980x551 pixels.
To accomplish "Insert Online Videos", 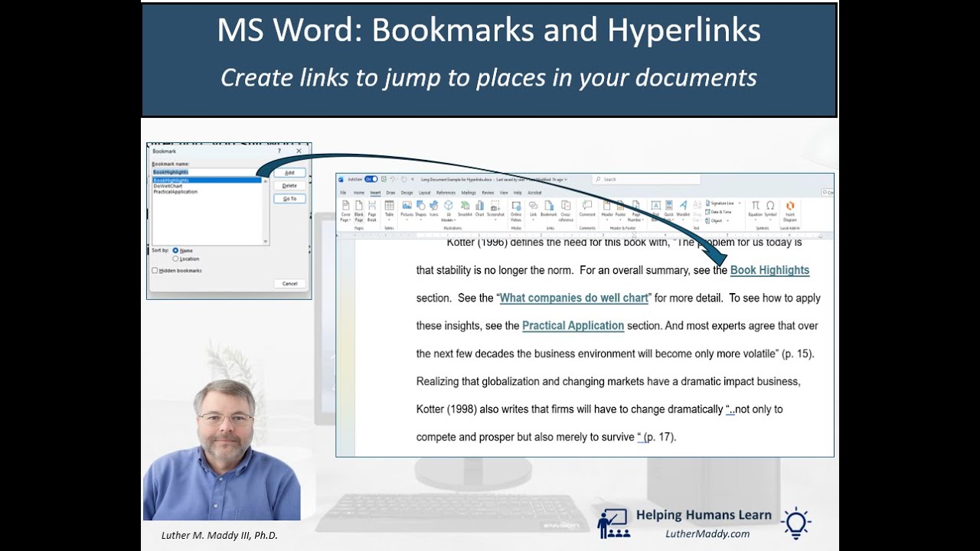I will 516,210.
